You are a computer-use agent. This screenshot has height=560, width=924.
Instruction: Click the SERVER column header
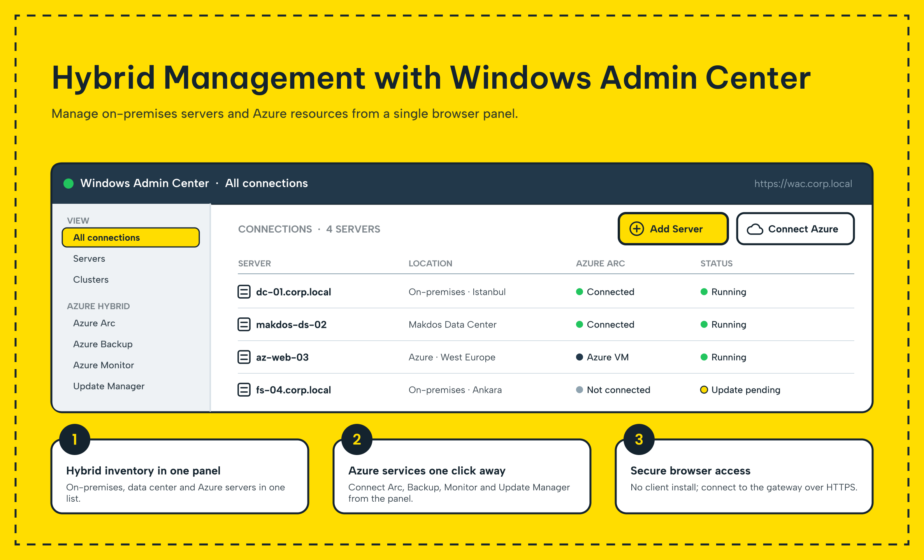tap(255, 263)
